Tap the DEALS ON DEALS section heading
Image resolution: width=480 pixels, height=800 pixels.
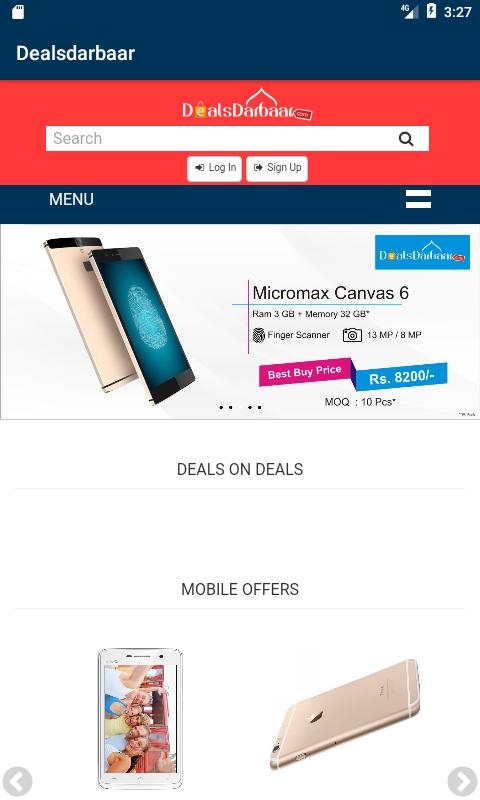(x=240, y=469)
